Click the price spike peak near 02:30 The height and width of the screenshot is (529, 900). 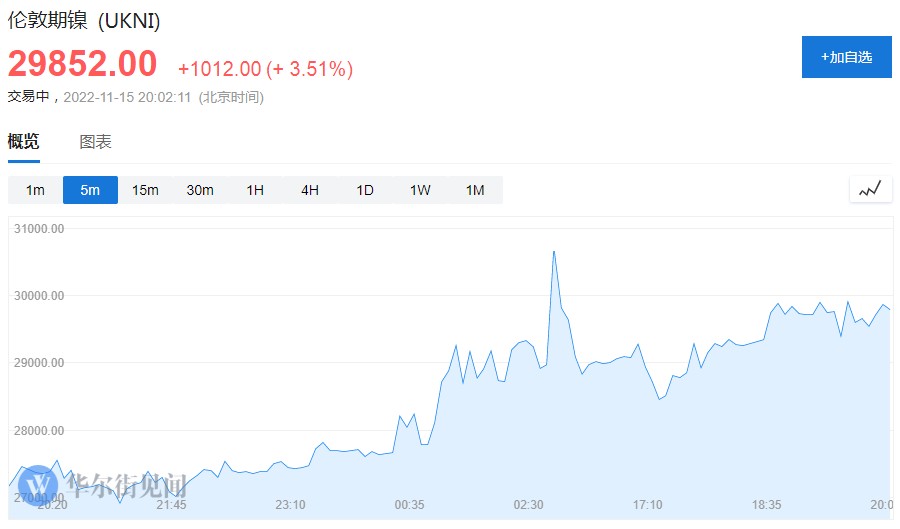tap(554, 252)
